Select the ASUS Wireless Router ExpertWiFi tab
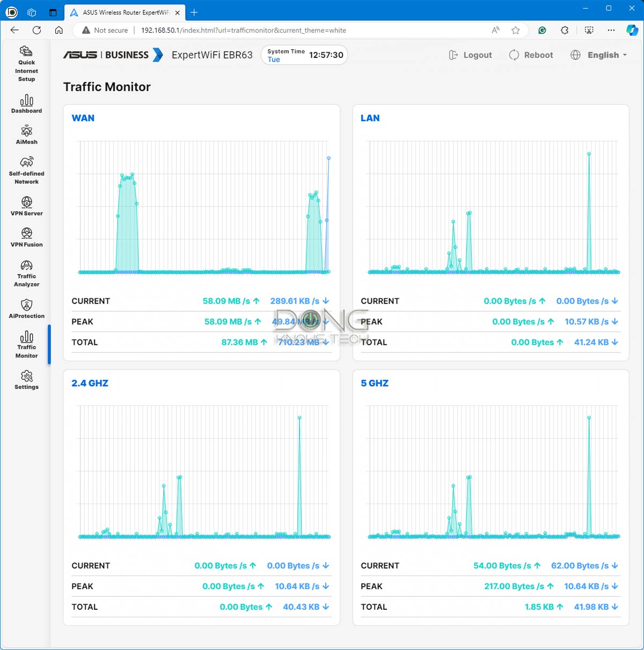Image resolution: width=644 pixels, height=650 pixels. click(125, 12)
